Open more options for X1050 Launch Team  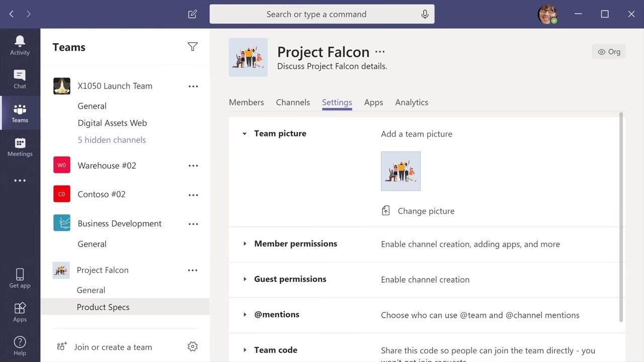[193, 86]
